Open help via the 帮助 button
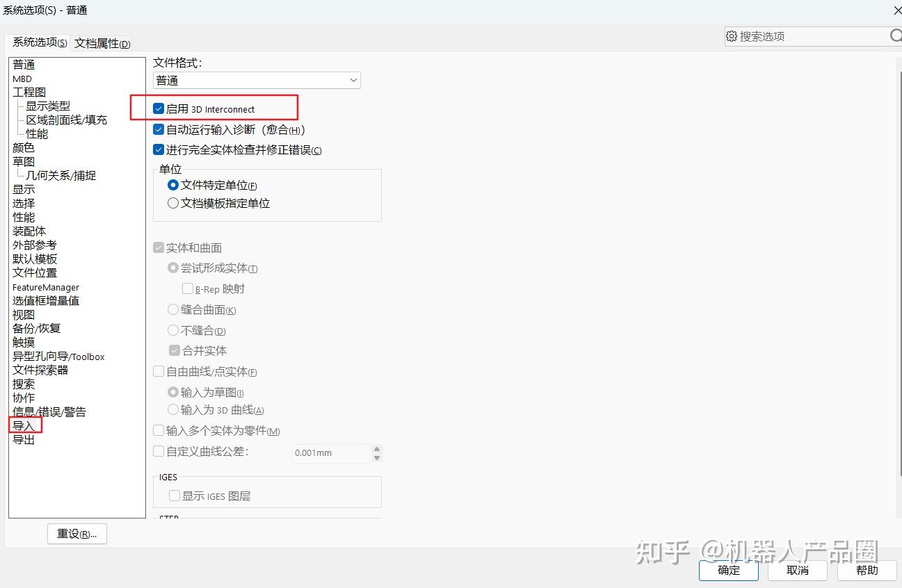Viewport: 902px width, 588px height. [x=867, y=570]
